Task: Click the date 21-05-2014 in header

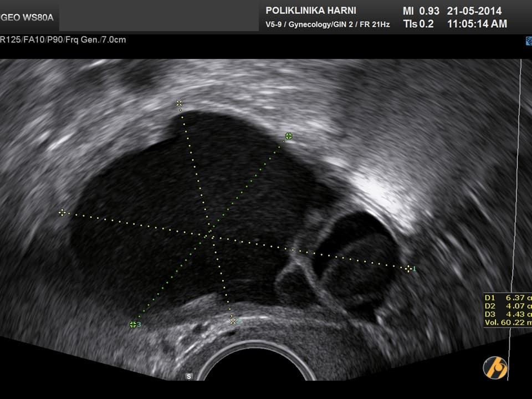Action: tap(474, 11)
